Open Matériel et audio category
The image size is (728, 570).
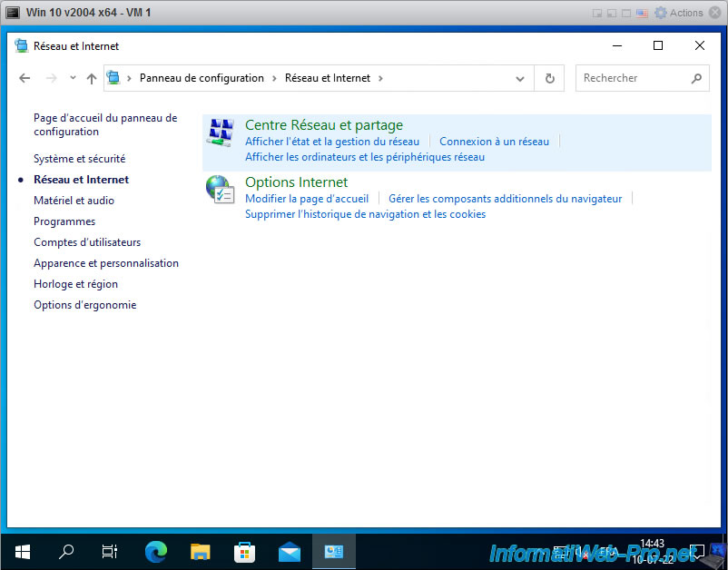tap(74, 201)
